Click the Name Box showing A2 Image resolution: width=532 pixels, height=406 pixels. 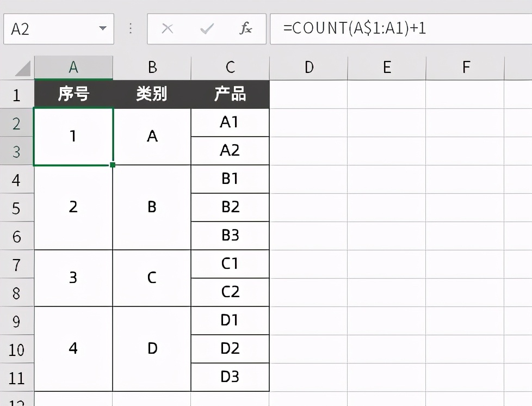click(x=58, y=29)
